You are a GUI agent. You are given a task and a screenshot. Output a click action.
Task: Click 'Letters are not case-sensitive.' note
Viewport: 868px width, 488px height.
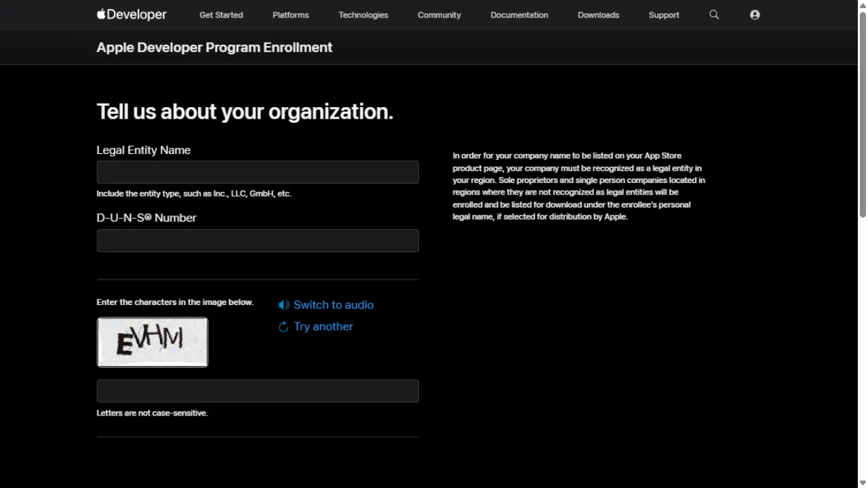tap(152, 413)
